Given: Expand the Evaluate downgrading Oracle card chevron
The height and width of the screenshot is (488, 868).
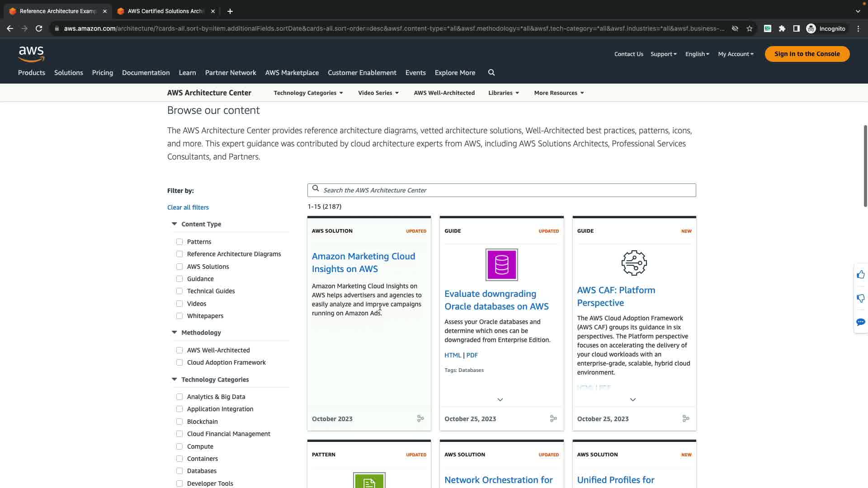Looking at the screenshot, I should (500, 400).
